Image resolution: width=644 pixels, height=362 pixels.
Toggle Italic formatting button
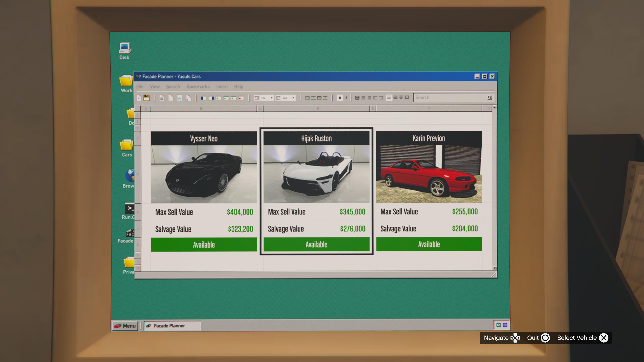coord(346,98)
